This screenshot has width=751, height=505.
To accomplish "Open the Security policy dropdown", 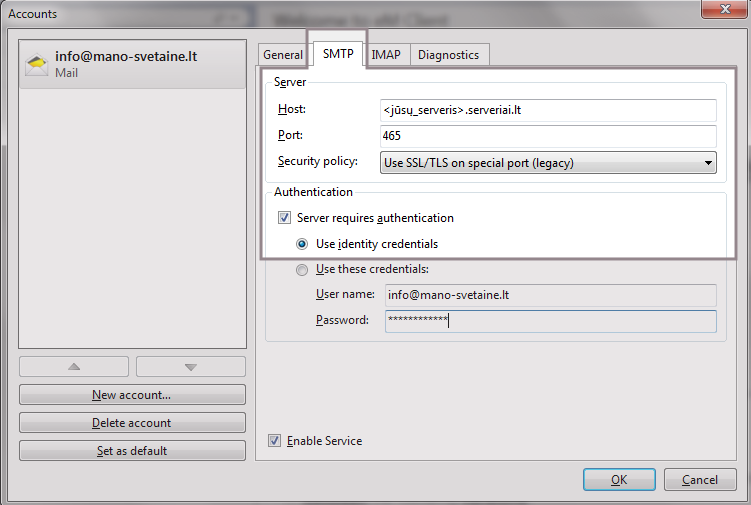I will [549, 163].
